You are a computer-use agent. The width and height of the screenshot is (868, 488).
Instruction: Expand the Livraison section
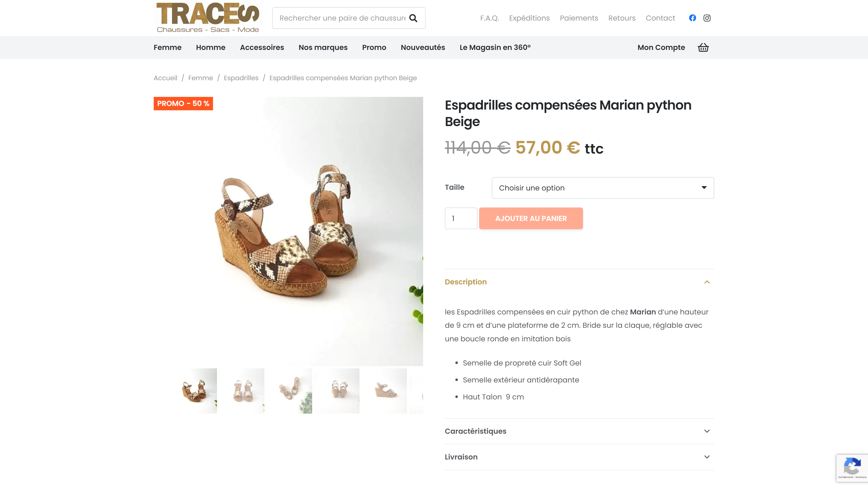click(579, 457)
